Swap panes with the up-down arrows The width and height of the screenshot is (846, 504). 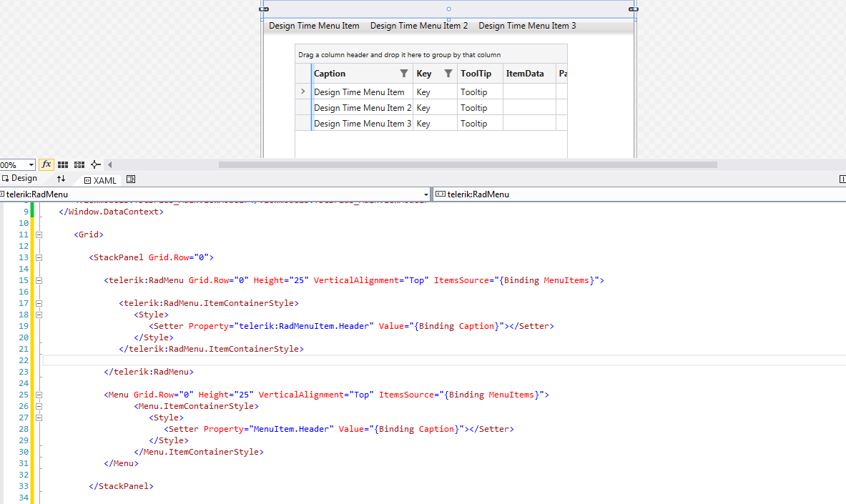point(61,179)
